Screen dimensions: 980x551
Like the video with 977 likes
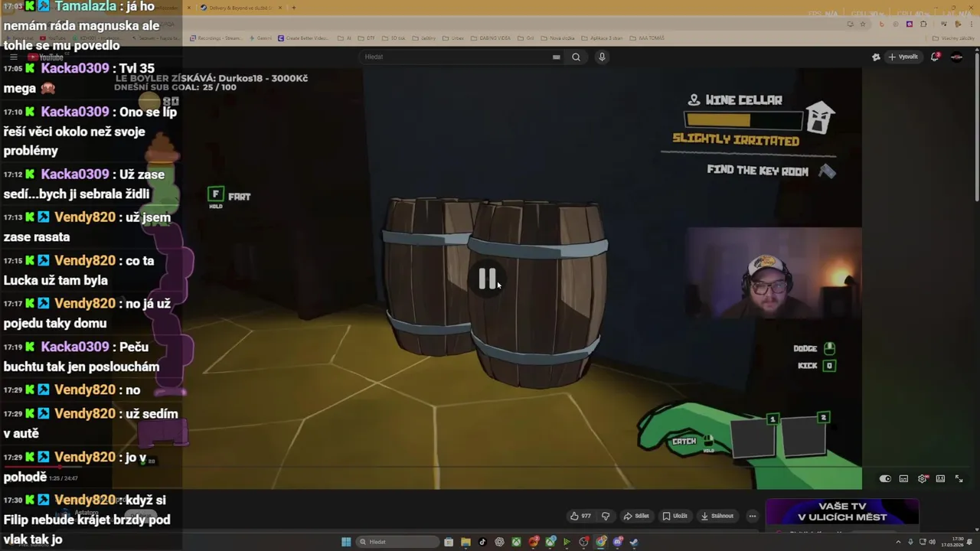(581, 516)
